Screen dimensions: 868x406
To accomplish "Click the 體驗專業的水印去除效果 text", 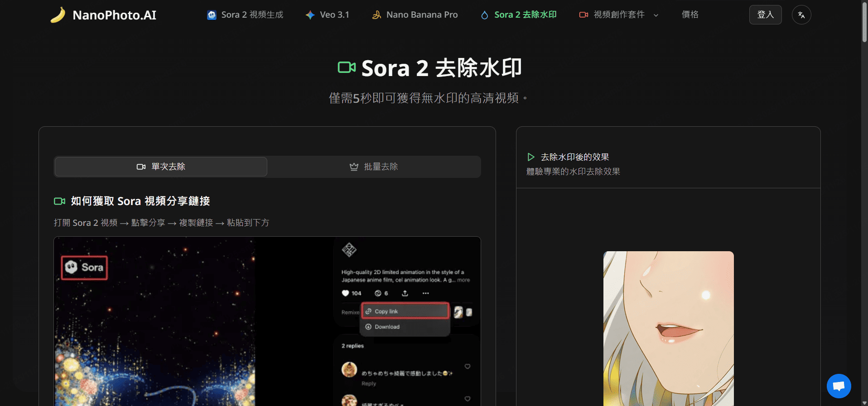I will click(573, 172).
